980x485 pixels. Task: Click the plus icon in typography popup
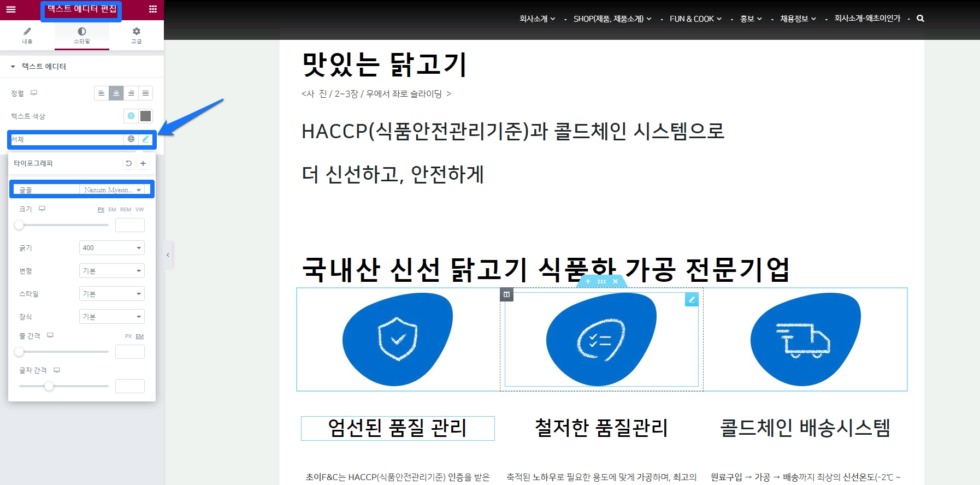[x=143, y=163]
